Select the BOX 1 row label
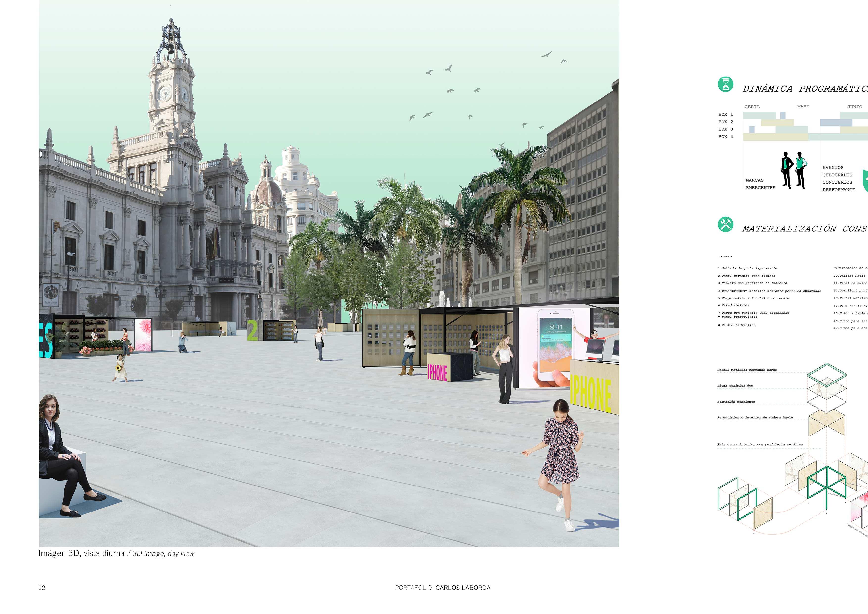 click(725, 114)
